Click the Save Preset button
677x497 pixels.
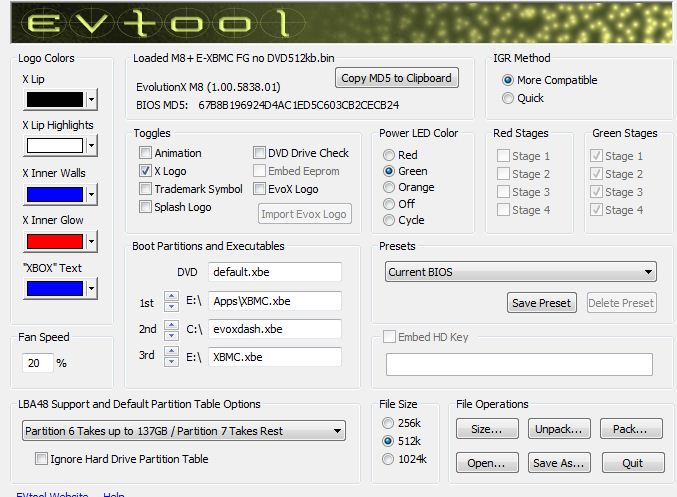541,303
